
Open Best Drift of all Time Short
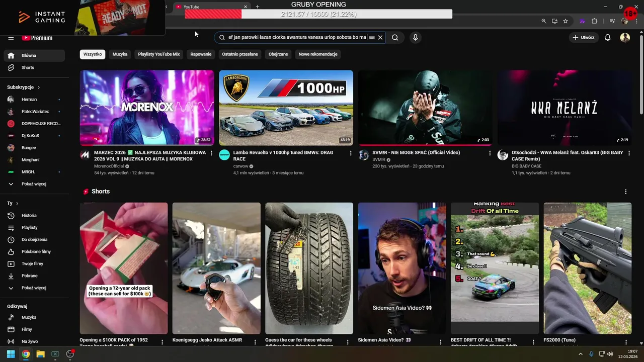495,268
